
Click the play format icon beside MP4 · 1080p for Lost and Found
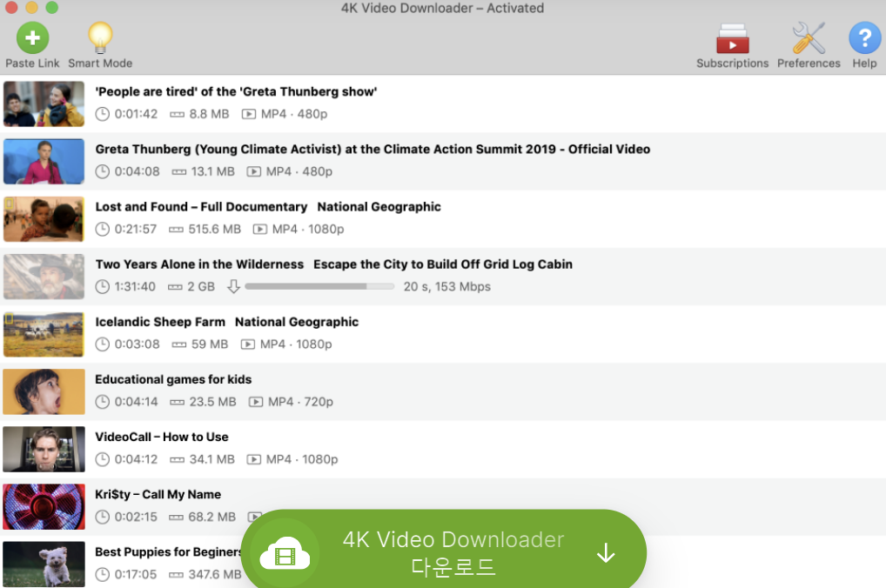[x=260, y=230]
